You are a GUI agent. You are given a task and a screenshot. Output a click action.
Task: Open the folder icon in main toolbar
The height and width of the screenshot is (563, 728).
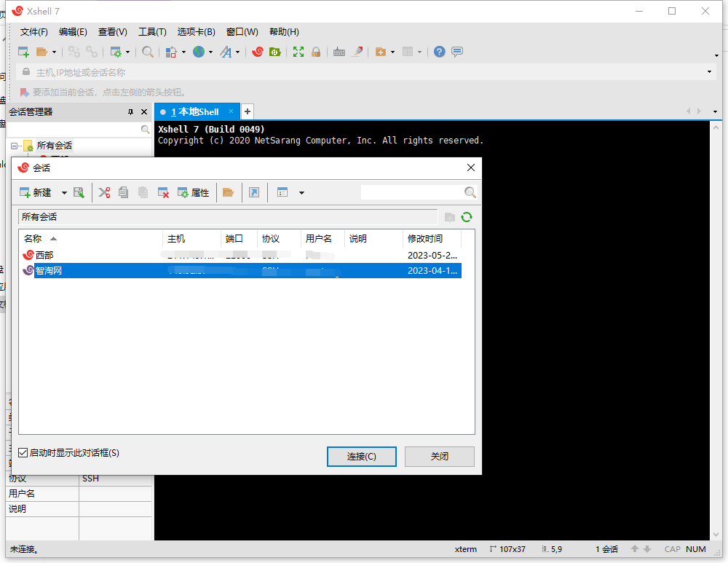41,52
